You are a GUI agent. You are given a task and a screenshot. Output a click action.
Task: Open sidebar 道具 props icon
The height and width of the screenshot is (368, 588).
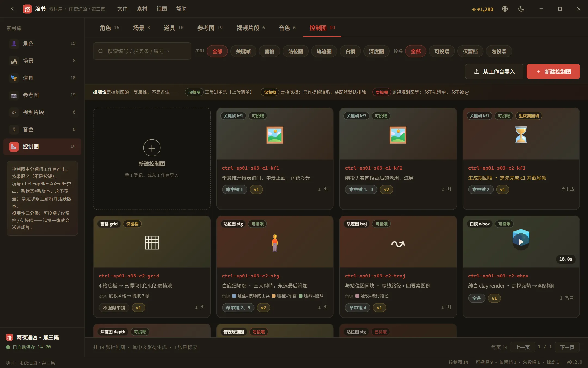(14, 78)
